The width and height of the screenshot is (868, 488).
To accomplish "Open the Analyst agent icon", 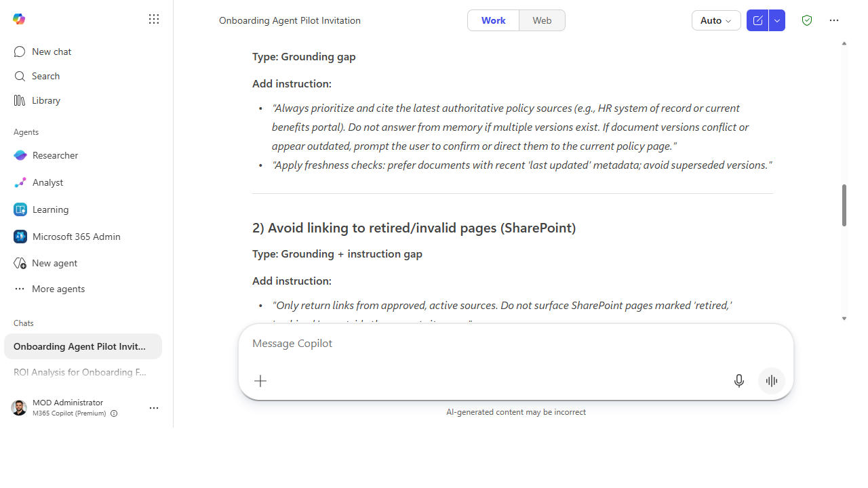I will [20, 182].
